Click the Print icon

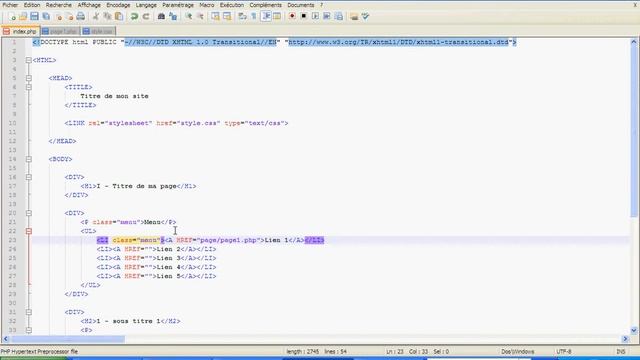click(81, 17)
